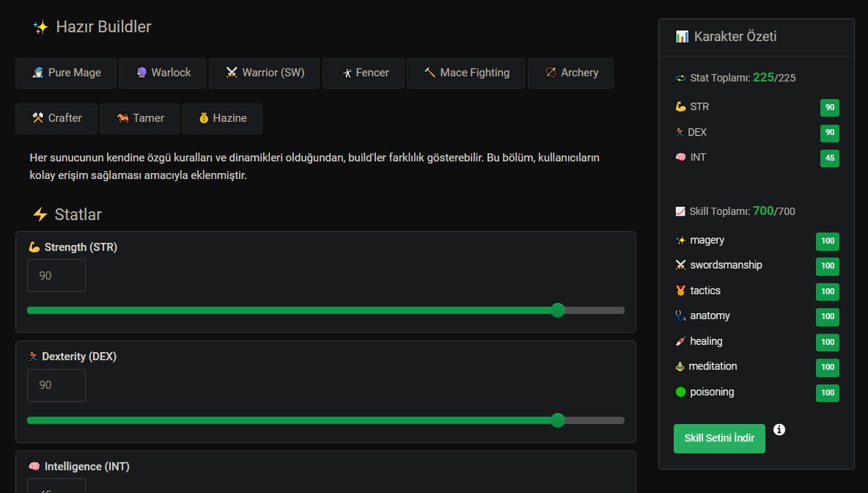Screen dimensions: 868x493
Task: Click the swordsmanship crossed swords icon
Action: click(681, 265)
